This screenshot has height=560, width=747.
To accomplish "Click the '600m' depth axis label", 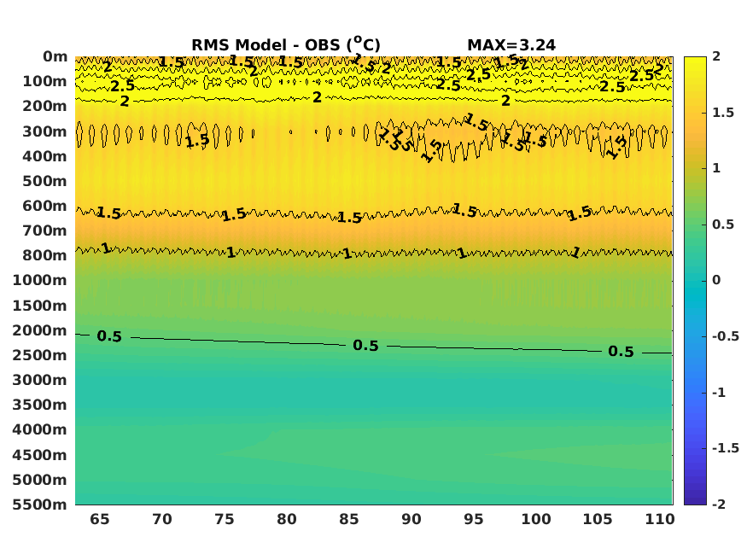I will pos(44,206).
